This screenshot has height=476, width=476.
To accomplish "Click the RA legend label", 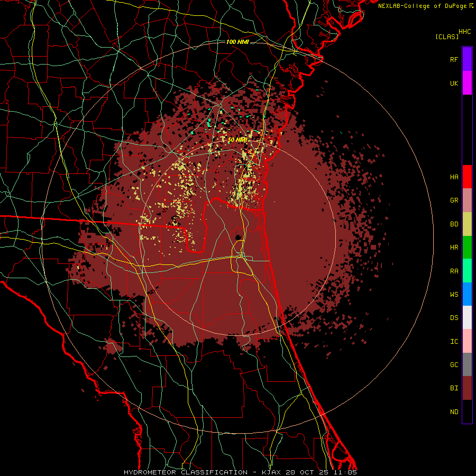I will point(454,271).
